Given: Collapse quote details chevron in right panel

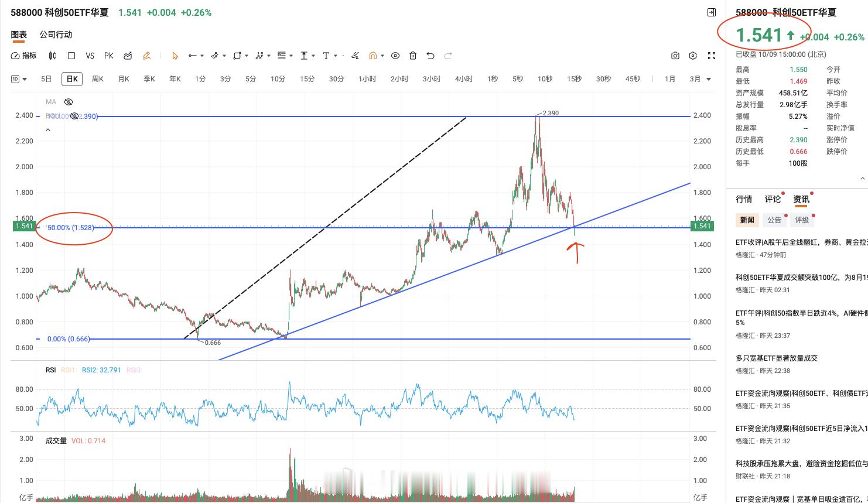Looking at the screenshot, I should pos(862,178).
